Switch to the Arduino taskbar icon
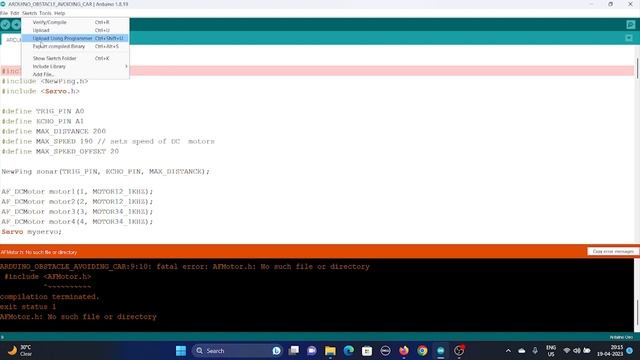This screenshot has height=360, width=640. [440, 351]
